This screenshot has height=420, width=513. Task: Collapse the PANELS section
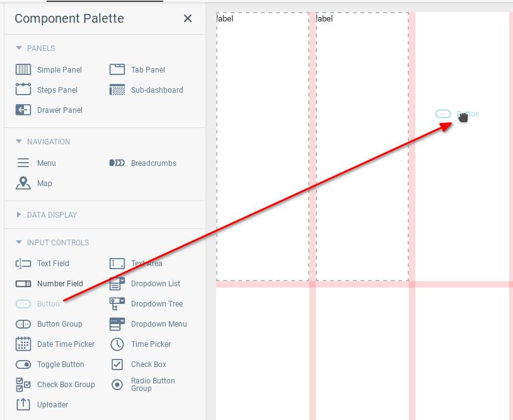[19, 48]
